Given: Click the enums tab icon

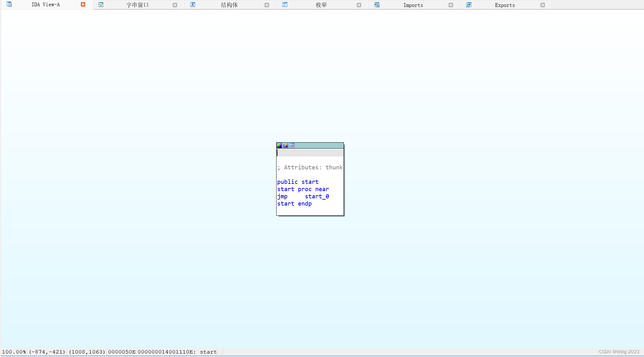Looking at the screenshot, I should click(x=285, y=5).
